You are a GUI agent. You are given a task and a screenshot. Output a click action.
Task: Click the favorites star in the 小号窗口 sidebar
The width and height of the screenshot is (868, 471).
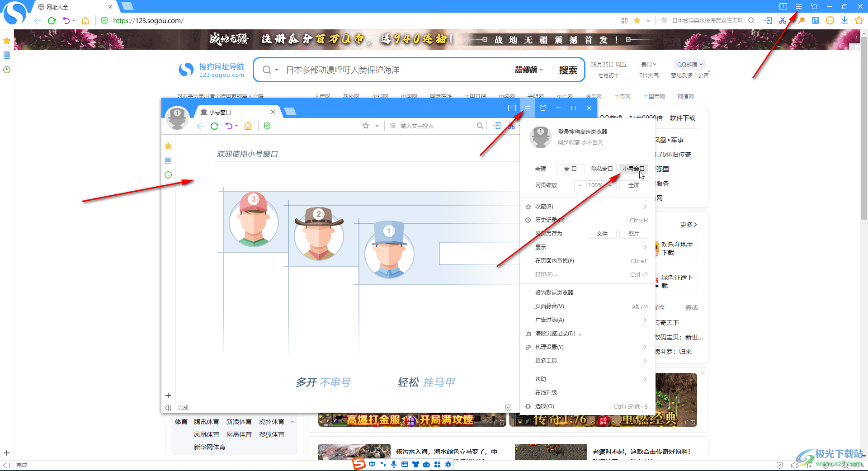point(168,146)
